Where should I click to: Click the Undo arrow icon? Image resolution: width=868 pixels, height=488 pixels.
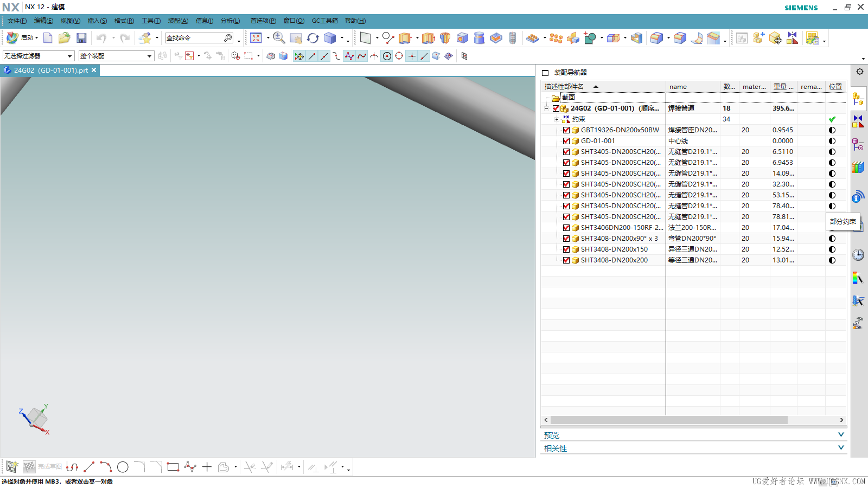[x=101, y=38]
